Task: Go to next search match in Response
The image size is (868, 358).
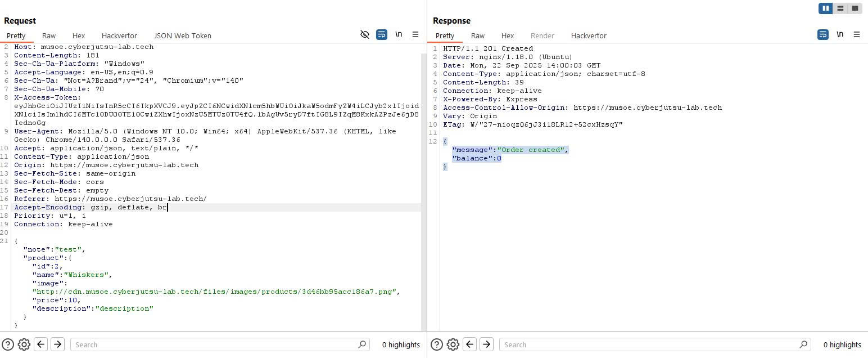Action: pos(487,344)
